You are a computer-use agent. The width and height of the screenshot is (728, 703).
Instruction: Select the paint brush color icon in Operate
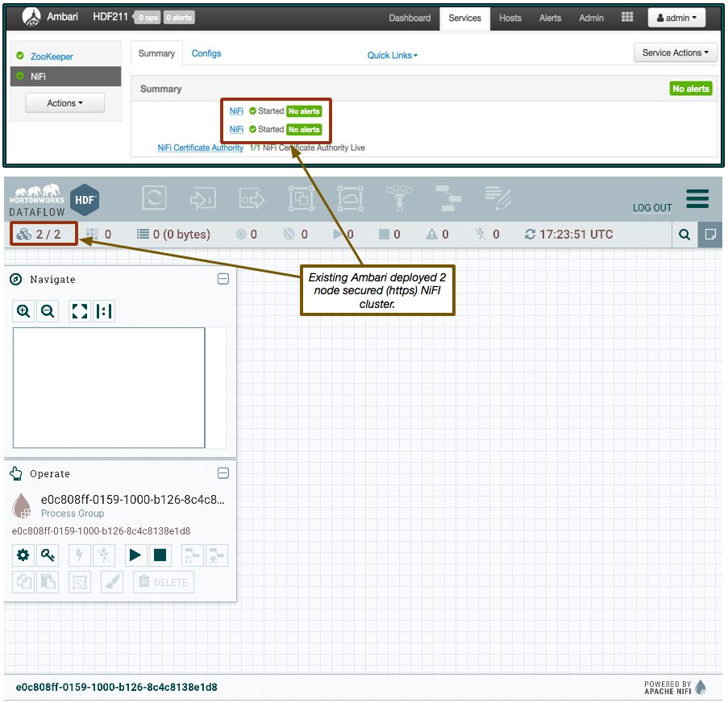point(112,582)
